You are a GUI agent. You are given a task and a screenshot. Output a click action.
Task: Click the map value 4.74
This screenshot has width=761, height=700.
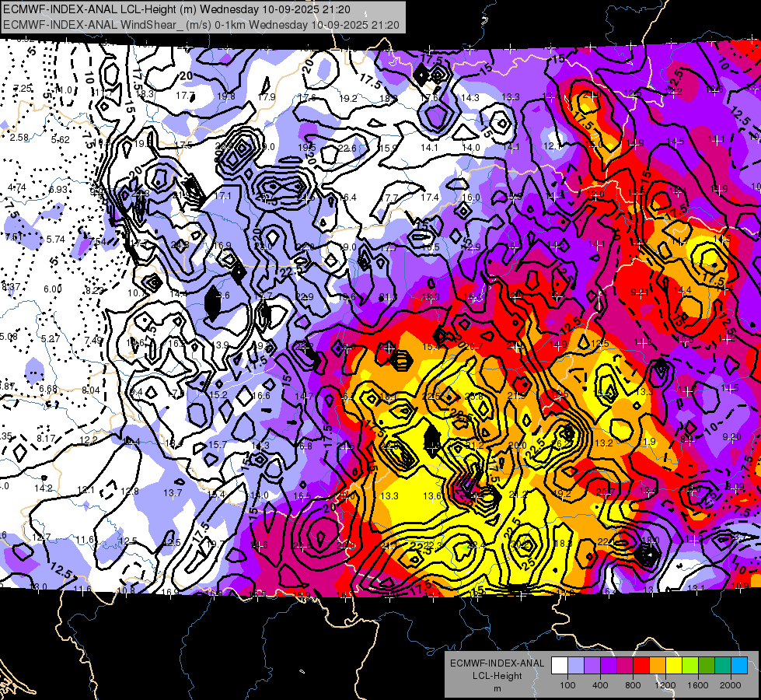tap(17, 187)
